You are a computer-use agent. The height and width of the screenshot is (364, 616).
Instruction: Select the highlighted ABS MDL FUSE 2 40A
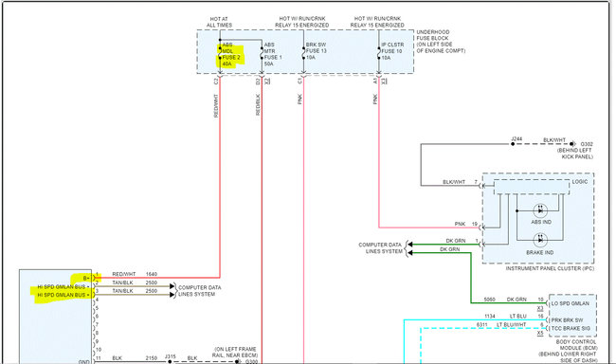coord(230,54)
